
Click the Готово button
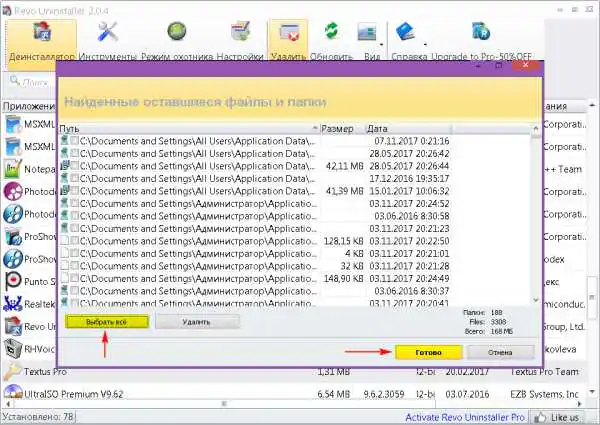tap(429, 352)
